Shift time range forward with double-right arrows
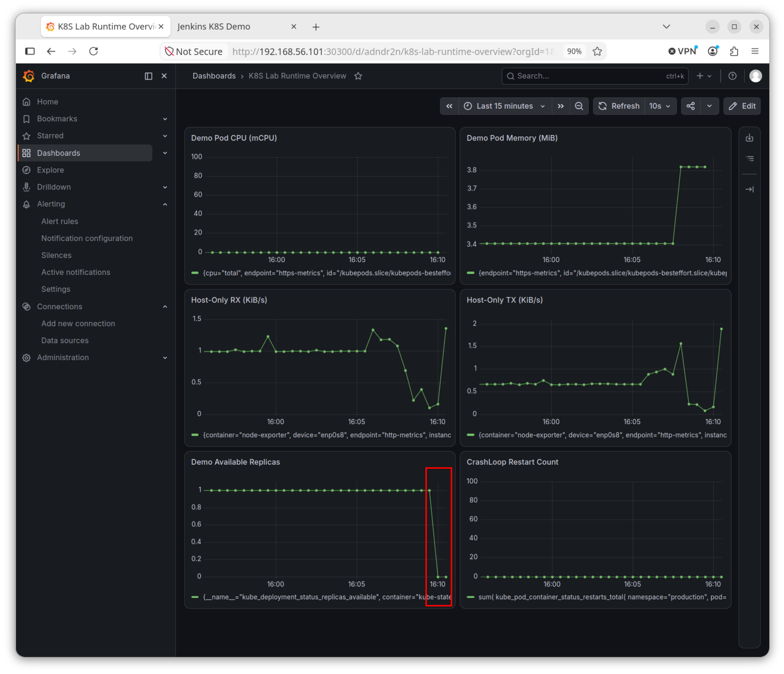 pos(560,106)
